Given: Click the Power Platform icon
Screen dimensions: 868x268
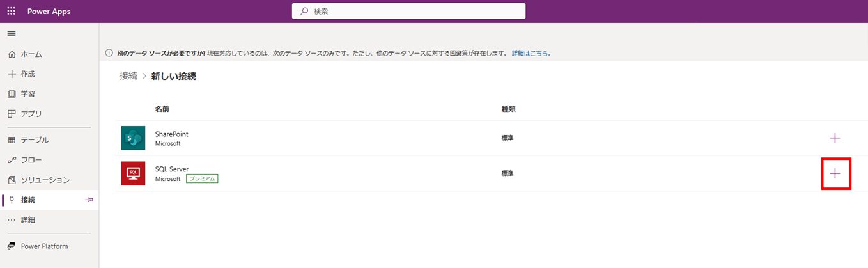Looking at the screenshot, I should coord(12,246).
